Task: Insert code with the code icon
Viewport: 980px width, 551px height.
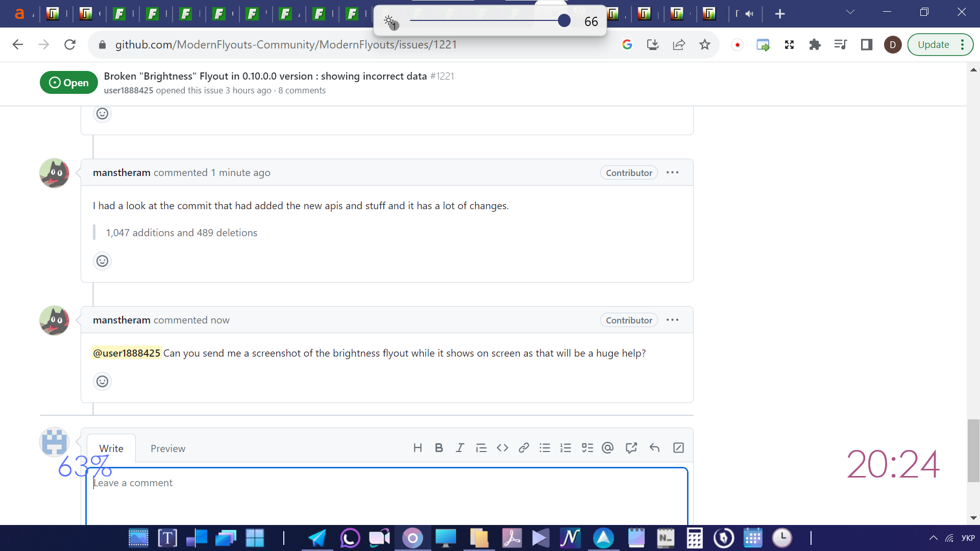Action: [502, 448]
